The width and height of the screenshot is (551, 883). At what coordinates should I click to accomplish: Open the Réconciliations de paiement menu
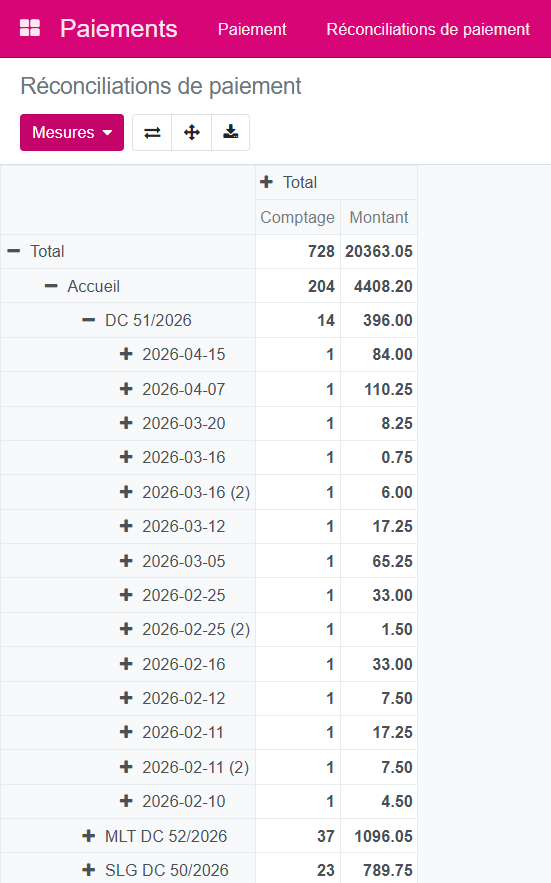click(x=428, y=29)
